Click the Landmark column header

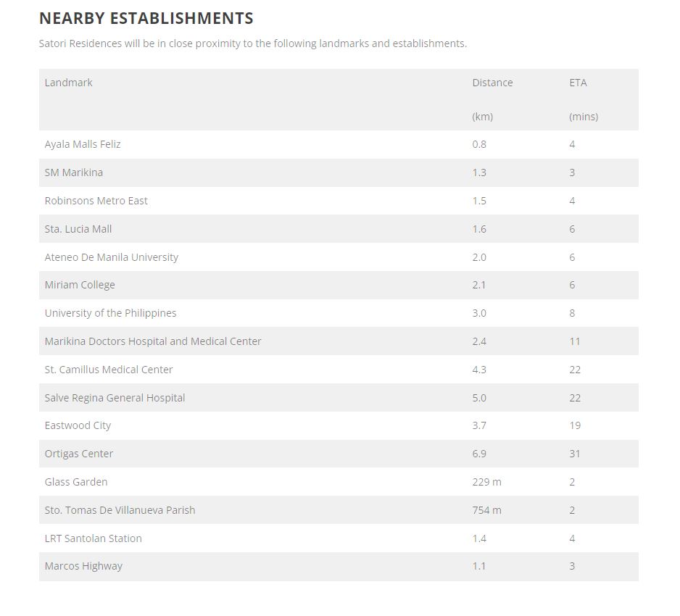68,83
